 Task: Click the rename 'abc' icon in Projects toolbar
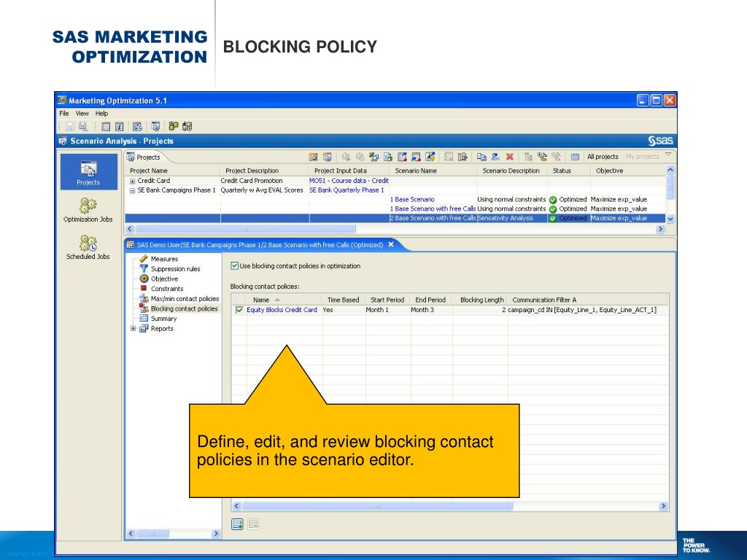point(495,157)
